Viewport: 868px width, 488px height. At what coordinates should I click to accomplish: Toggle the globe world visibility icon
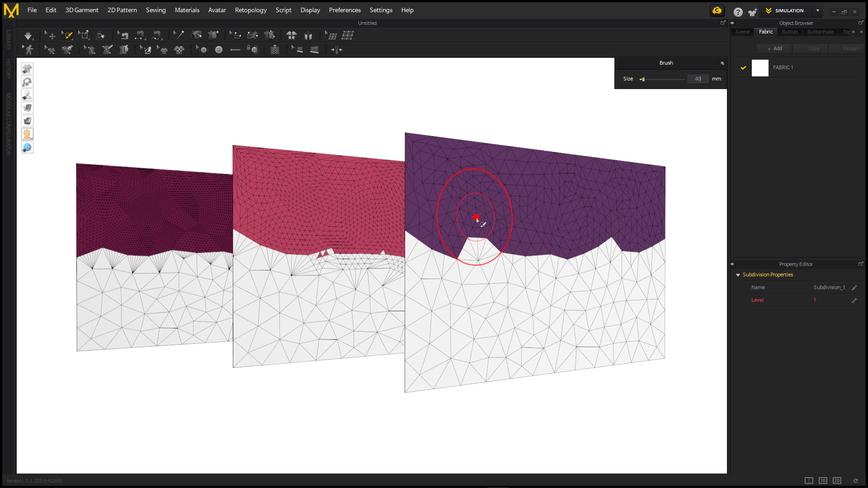click(x=27, y=147)
